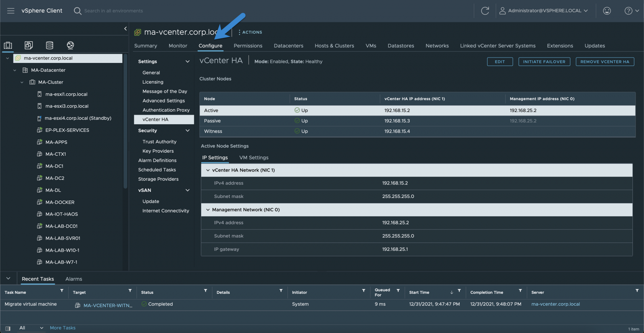Open Authentication Proxy settings

coord(166,110)
